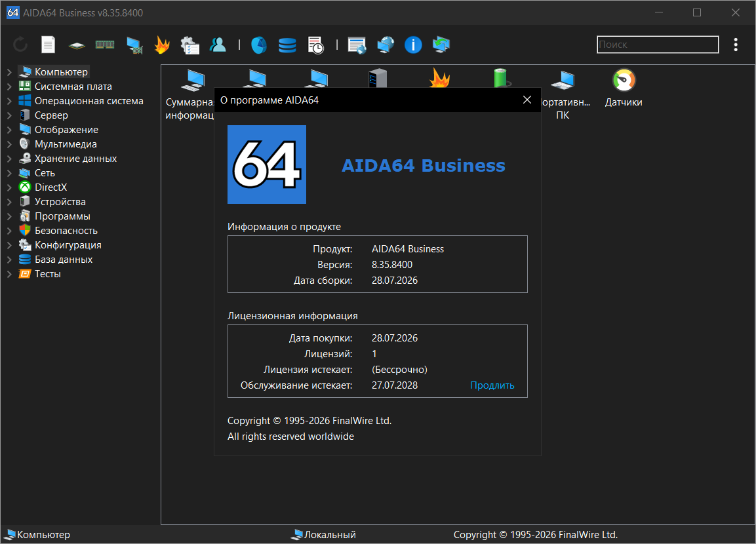The width and height of the screenshot is (756, 544).
Task: Select Тесты in the tree
Action: pyautogui.click(x=48, y=274)
